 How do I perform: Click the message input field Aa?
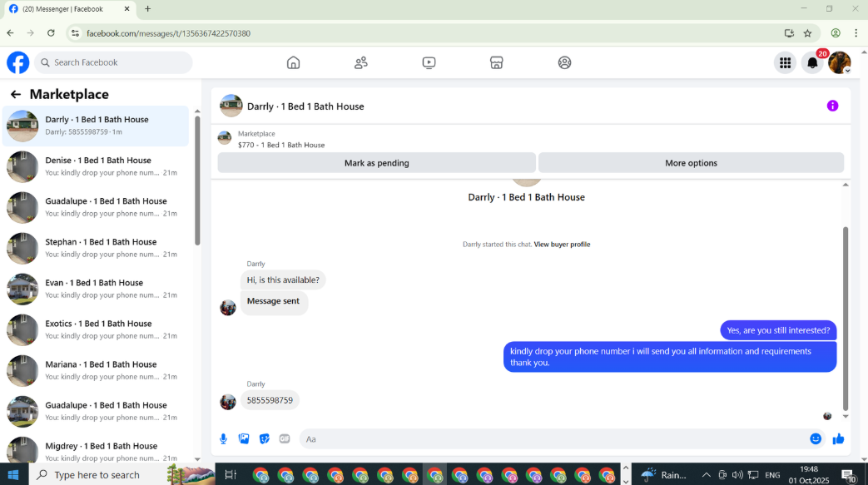tap(553, 439)
